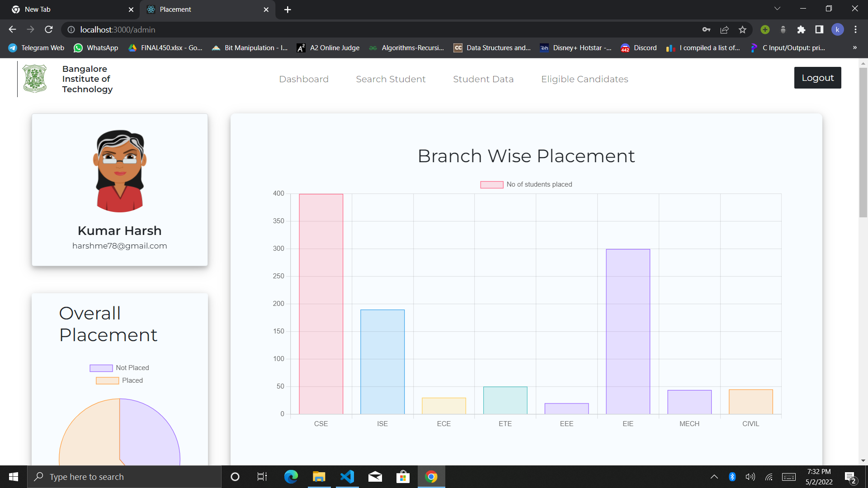Expand the system tray hidden icons arrow

(714, 476)
